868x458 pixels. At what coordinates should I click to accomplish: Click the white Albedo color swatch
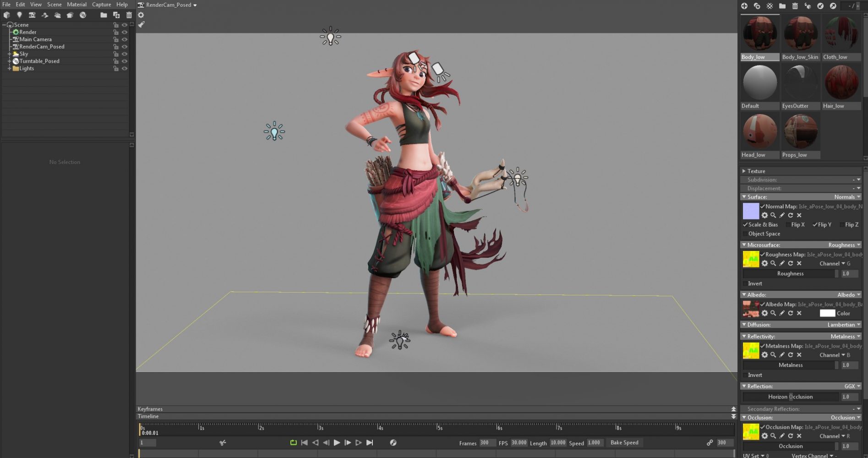(x=827, y=313)
